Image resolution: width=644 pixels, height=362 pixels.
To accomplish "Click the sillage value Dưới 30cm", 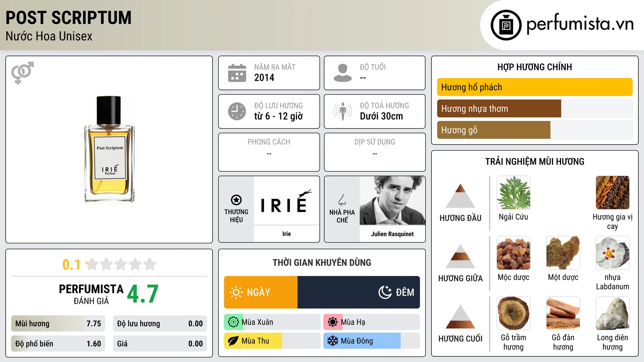I will [x=381, y=116].
